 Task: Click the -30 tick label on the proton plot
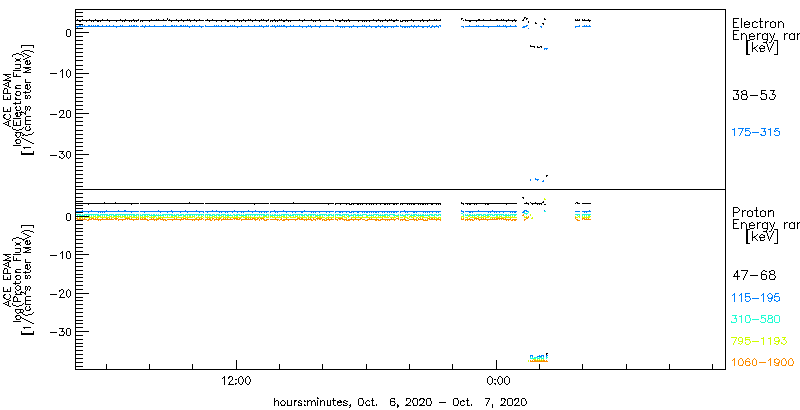[x=58, y=331]
